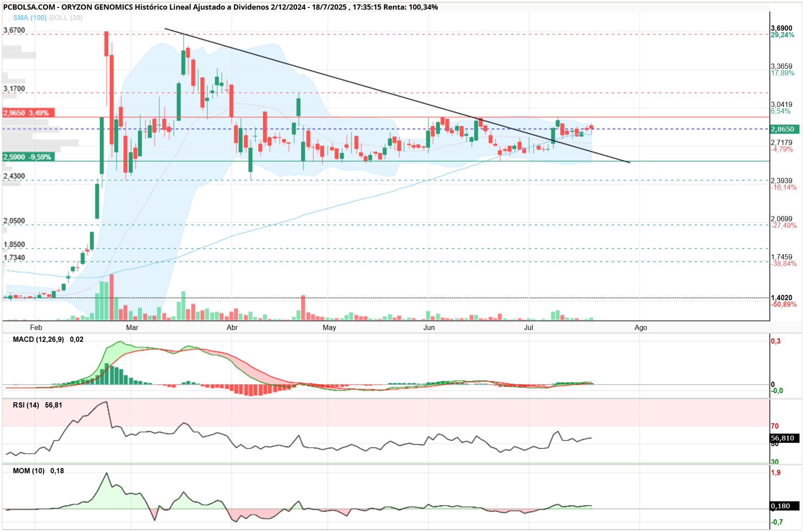Click the 2,0500 support level label
The width and height of the screenshot is (804, 532).
(14, 221)
